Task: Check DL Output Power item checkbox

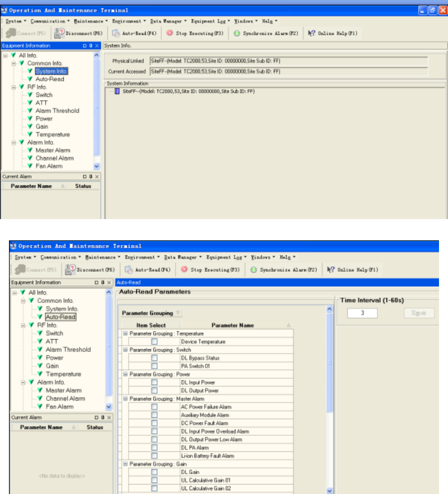Action: click(154, 391)
